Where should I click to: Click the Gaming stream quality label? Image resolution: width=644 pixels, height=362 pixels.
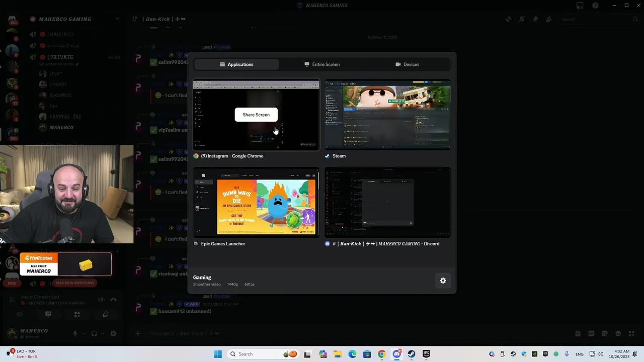click(202, 278)
